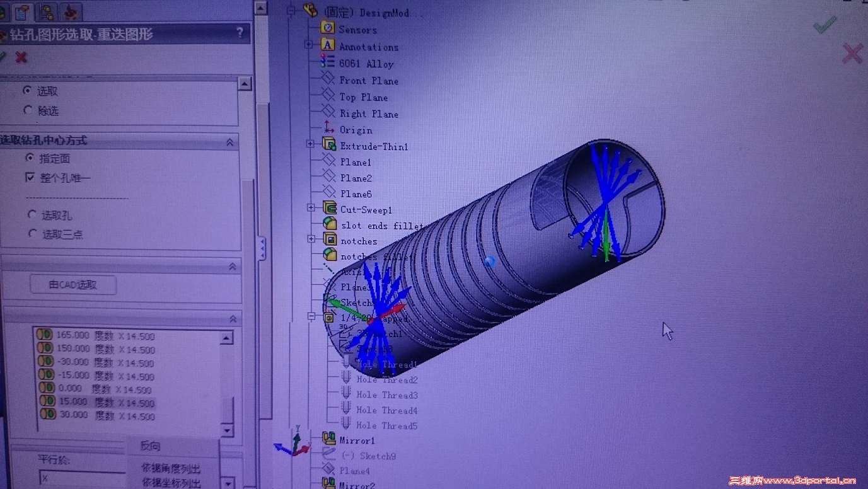Select the 指定面 radio button
The image size is (868, 489).
coord(29,158)
